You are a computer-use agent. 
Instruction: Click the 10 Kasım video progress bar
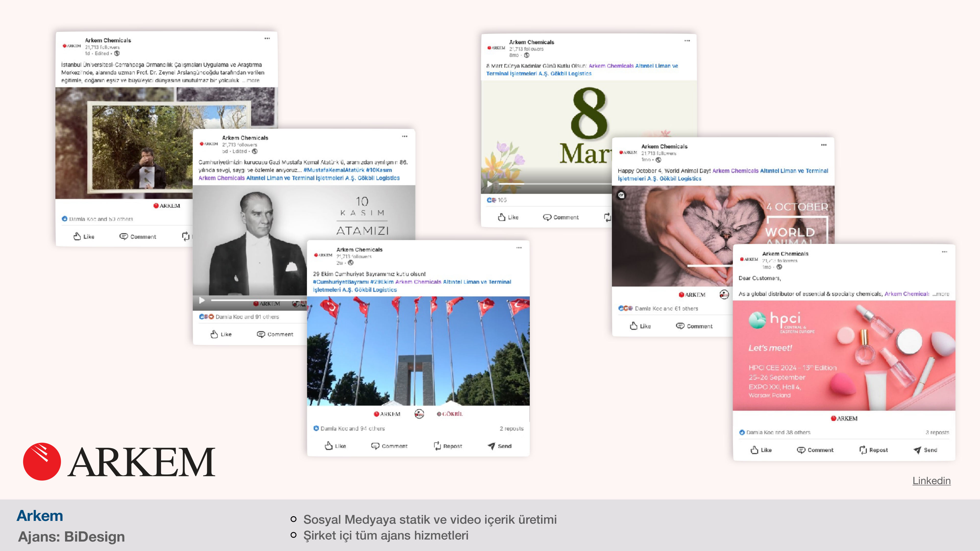pos(259,300)
